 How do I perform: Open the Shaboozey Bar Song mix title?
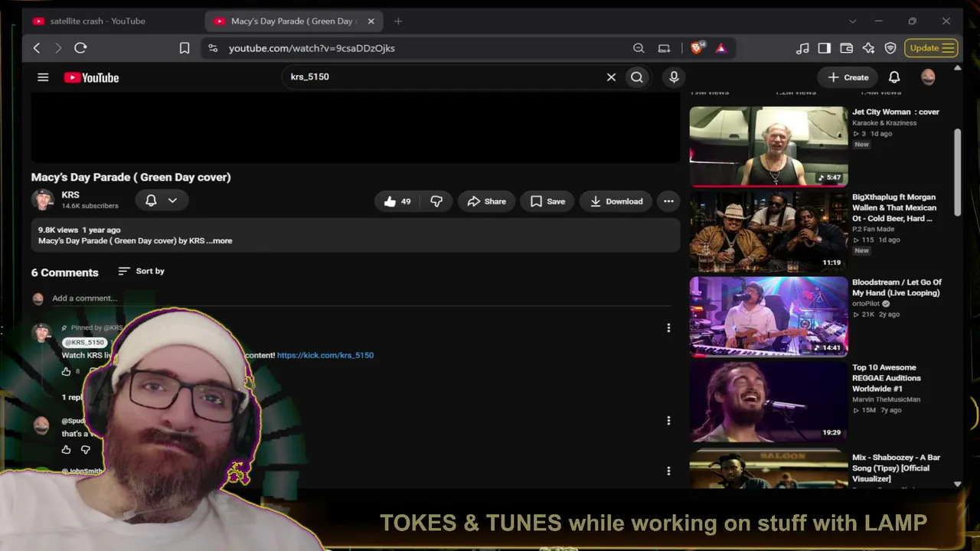pos(897,468)
